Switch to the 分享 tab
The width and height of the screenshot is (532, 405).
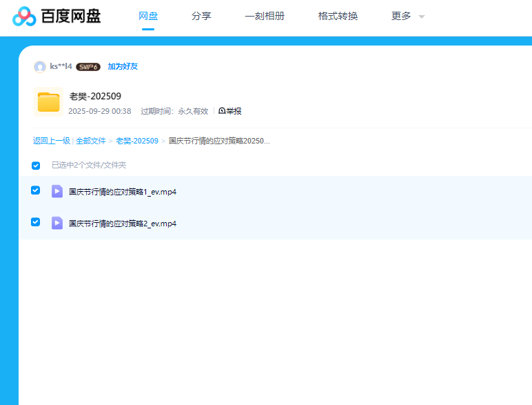201,16
